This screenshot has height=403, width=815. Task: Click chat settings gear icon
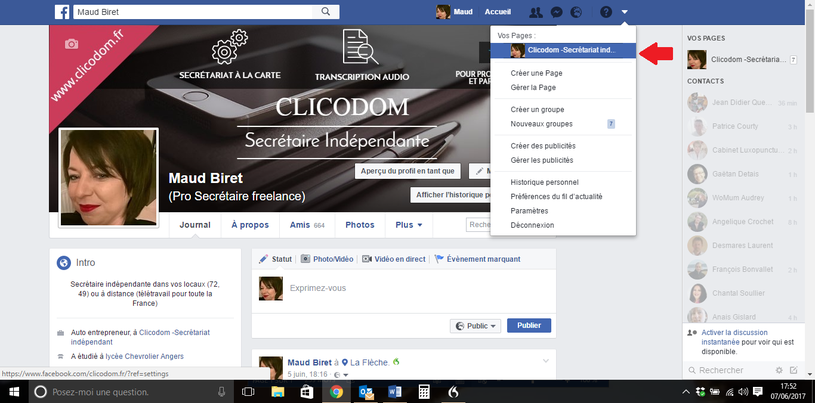(779, 370)
